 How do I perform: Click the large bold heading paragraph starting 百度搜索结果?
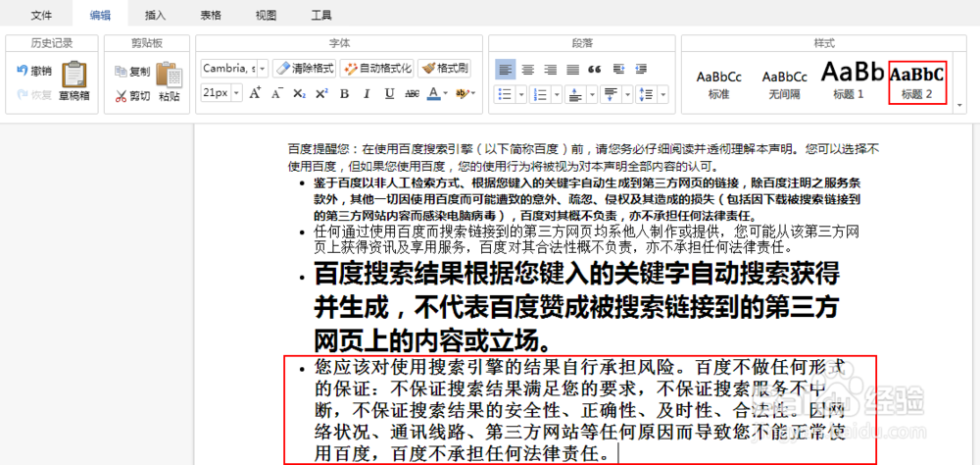576,307
